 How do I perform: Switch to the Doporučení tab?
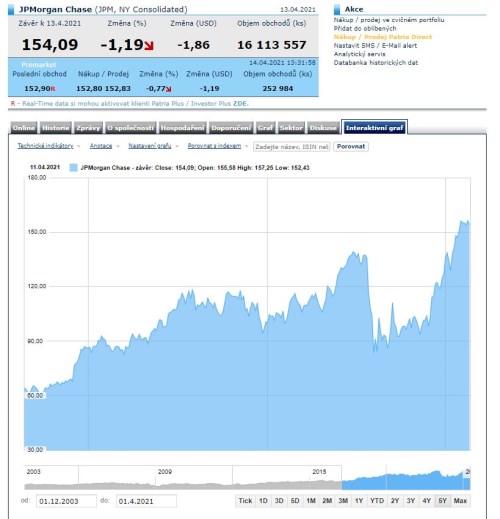(x=231, y=128)
